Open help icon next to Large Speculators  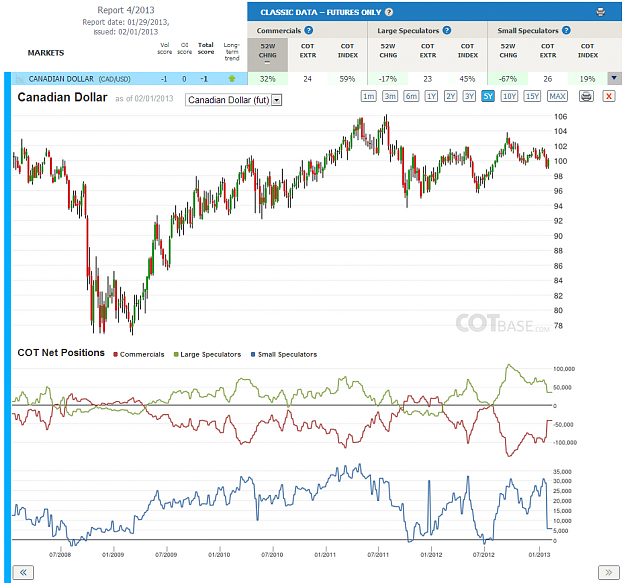click(x=447, y=30)
